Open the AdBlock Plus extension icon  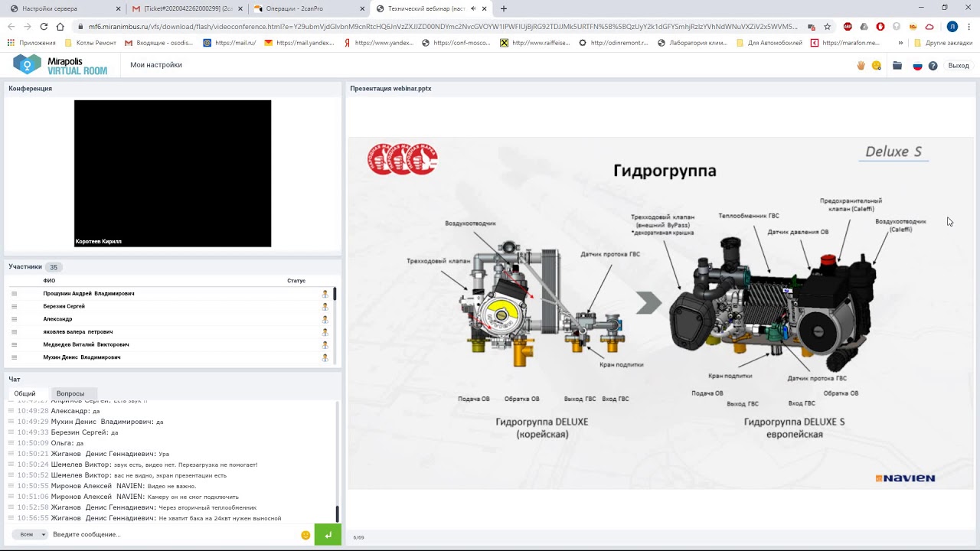pos(848,27)
